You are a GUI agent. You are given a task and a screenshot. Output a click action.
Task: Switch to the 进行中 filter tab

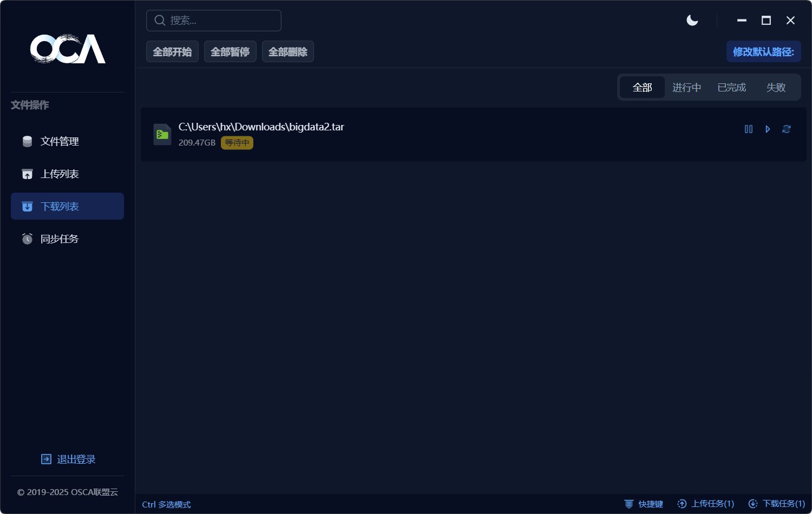tap(686, 88)
